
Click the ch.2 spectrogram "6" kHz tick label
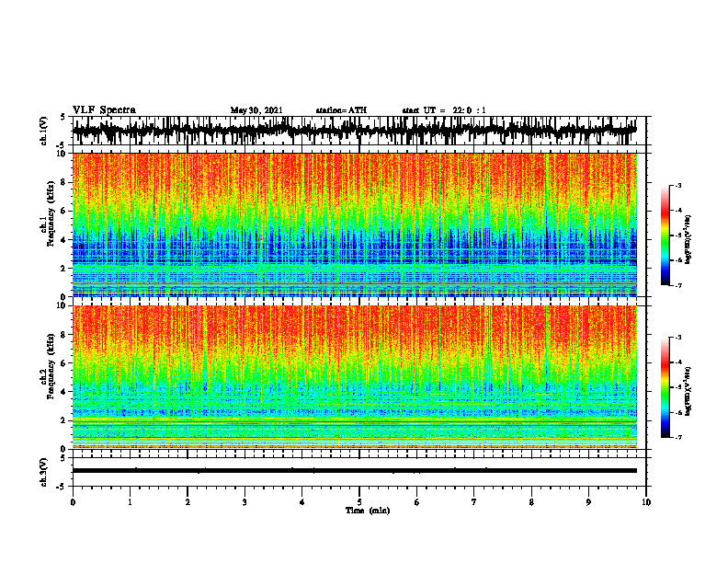coord(63,362)
